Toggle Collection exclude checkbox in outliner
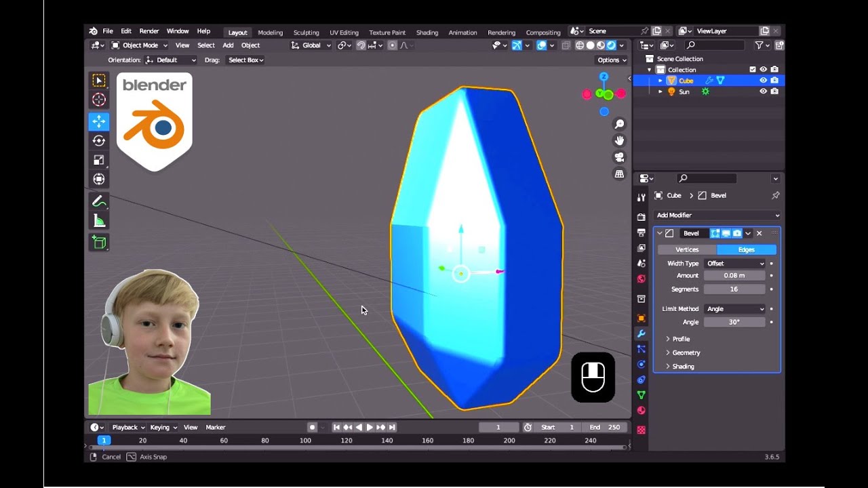The height and width of the screenshot is (488, 868). tap(752, 69)
